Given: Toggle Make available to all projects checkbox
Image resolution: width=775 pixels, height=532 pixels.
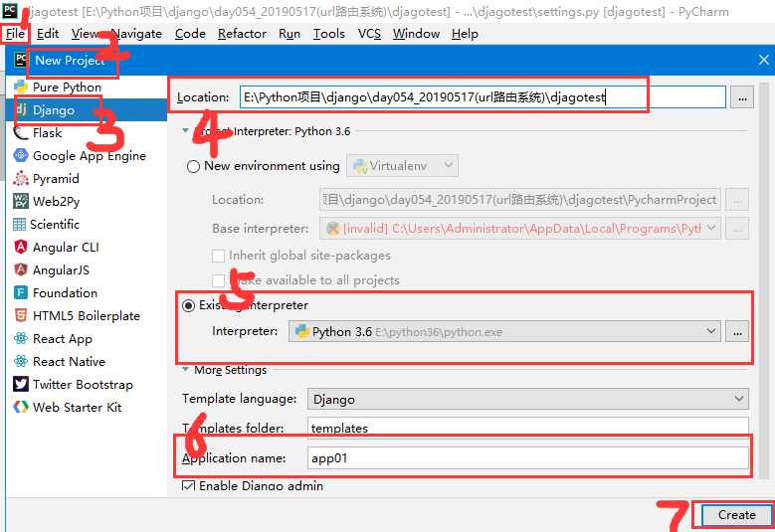Looking at the screenshot, I should (x=218, y=280).
